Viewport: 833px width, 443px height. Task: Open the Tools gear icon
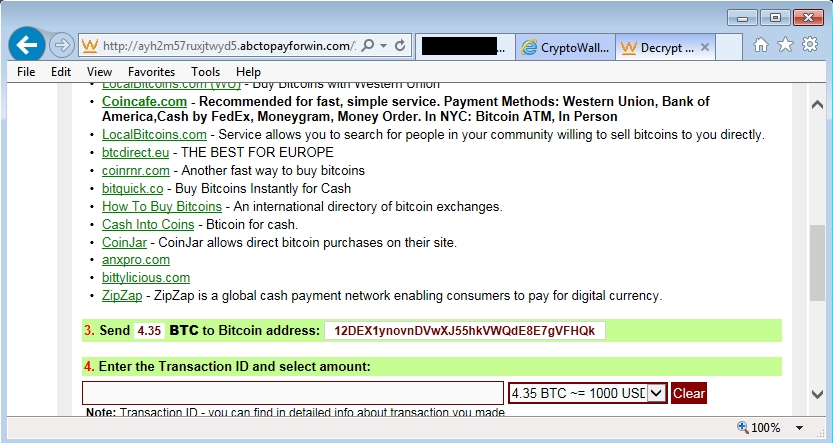[x=808, y=45]
